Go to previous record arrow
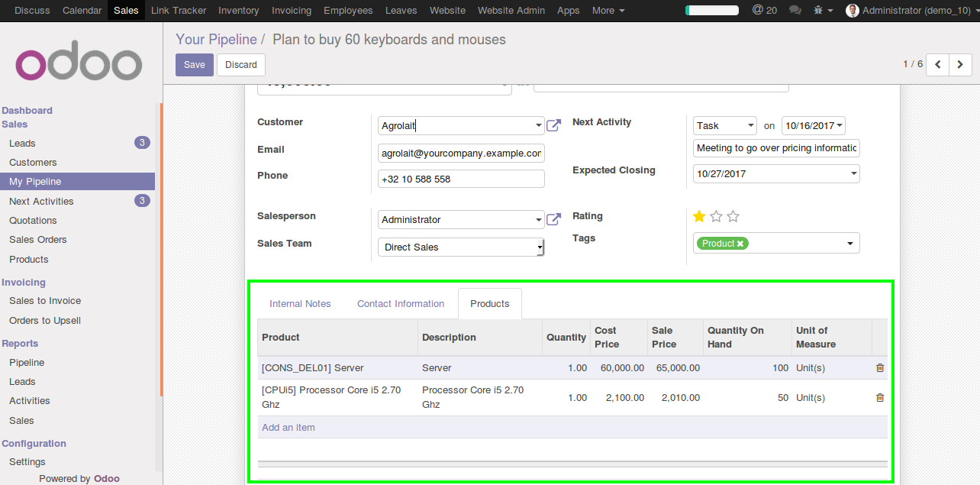 pyautogui.click(x=937, y=65)
